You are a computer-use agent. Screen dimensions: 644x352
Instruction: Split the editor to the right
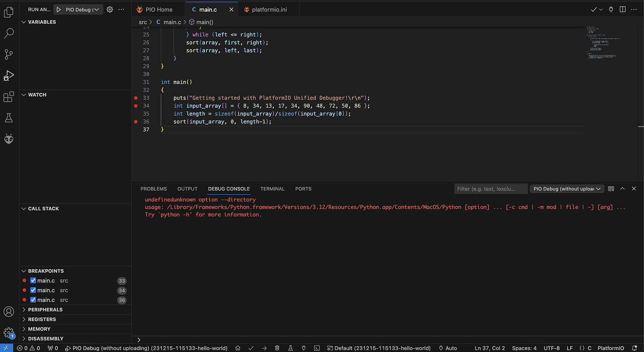pos(623,9)
